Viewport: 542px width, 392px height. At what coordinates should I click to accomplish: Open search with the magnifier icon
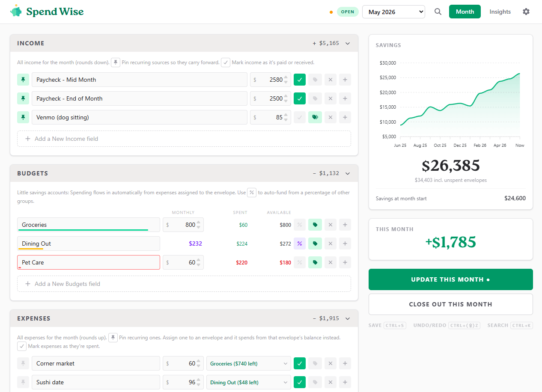pyautogui.click(x=438, y=12)
